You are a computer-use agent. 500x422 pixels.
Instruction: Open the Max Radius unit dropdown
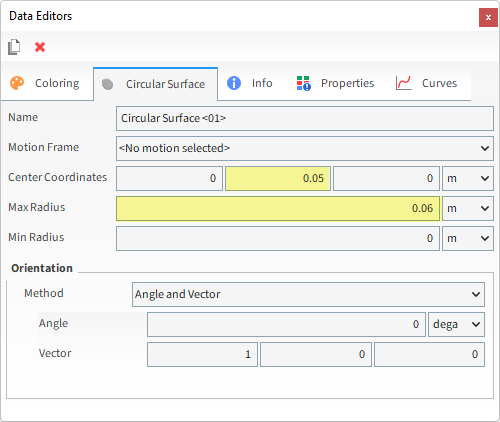[x=468, y=208]
